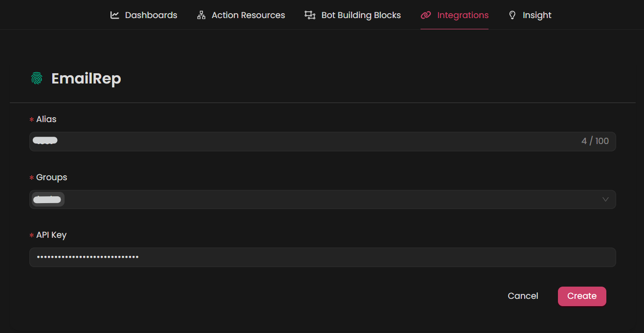Screen dimensions: 644x333
Task: Go to Bot Building Blocks tab
Action: 361,15
